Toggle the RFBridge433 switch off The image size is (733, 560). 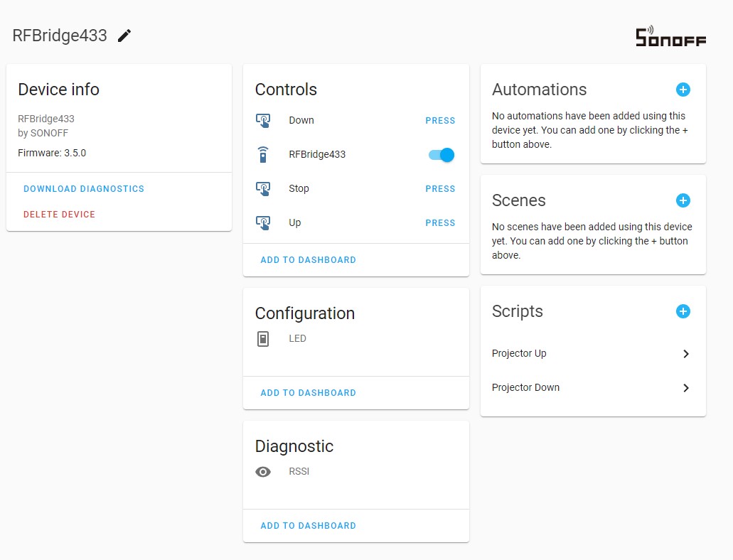(x=442, y=155)
